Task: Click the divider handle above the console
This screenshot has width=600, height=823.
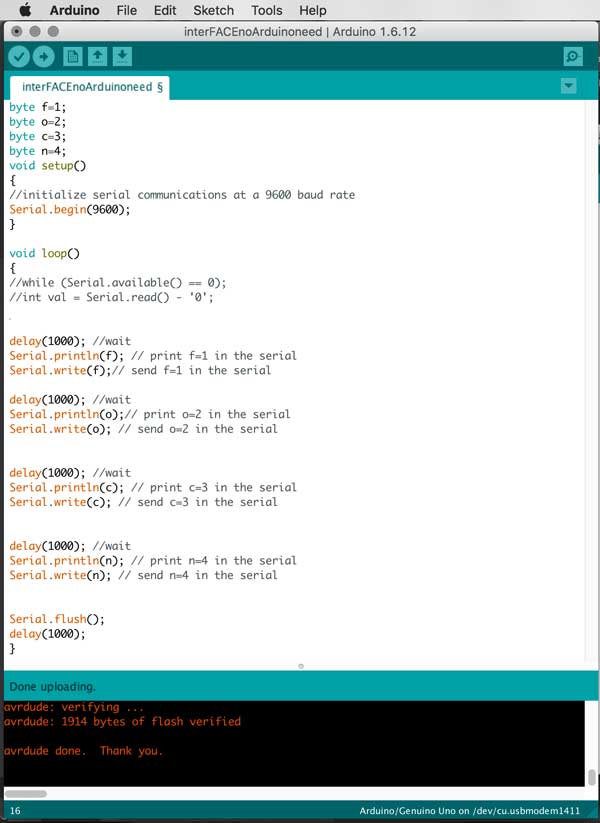Action: click(x=301, y=666)
